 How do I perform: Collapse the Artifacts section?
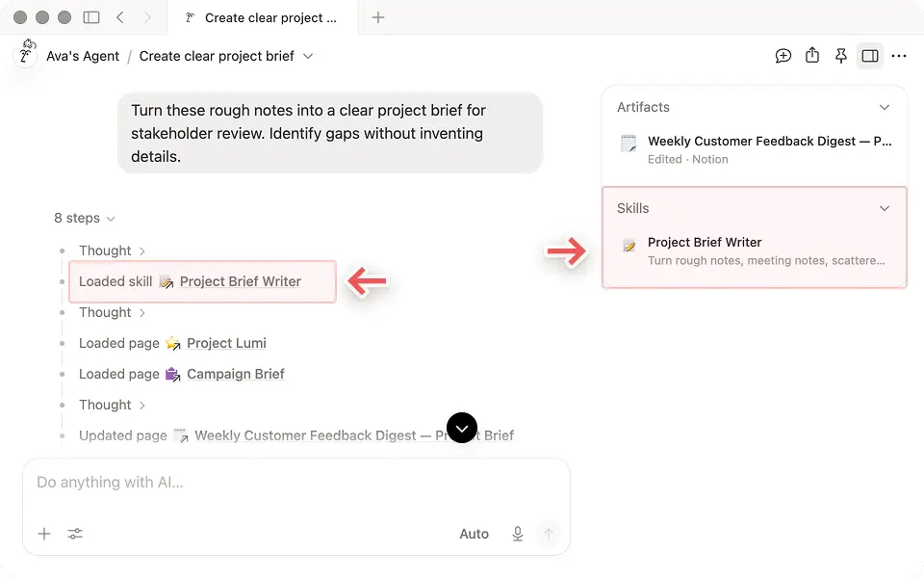tap(884, 107)
